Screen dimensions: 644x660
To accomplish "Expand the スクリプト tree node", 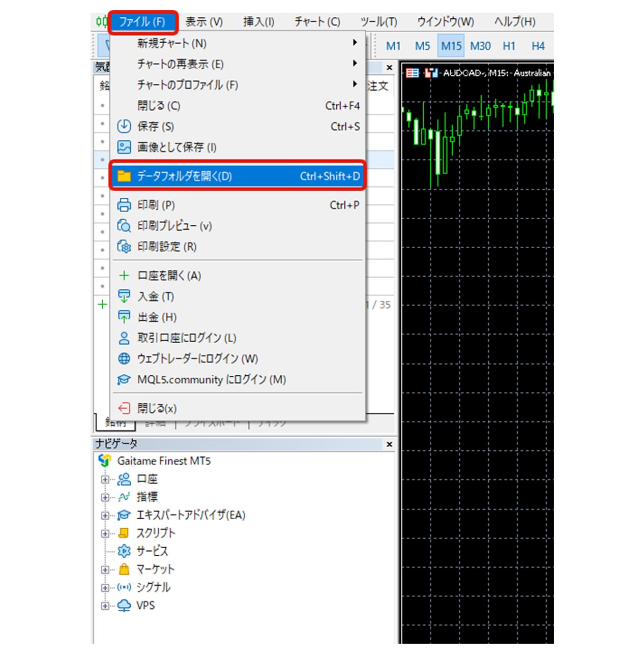I will pyautogui.click(x=105, y=533).
